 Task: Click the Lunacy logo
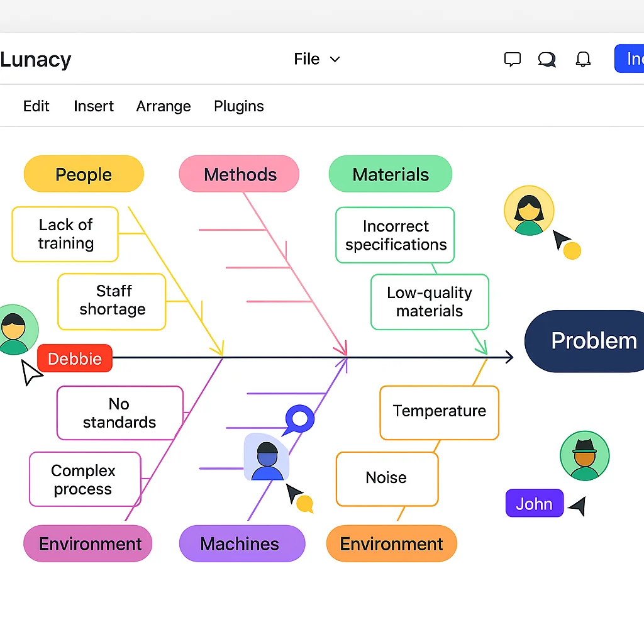(35, 58)
